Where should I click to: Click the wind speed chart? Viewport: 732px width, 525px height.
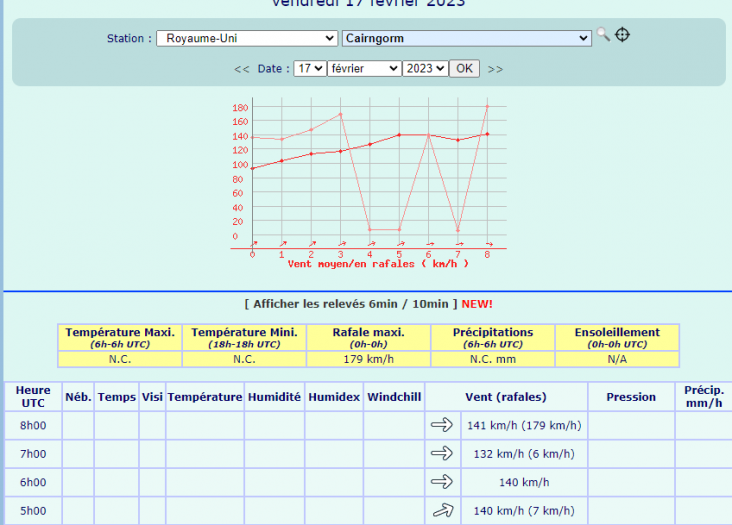368,180
